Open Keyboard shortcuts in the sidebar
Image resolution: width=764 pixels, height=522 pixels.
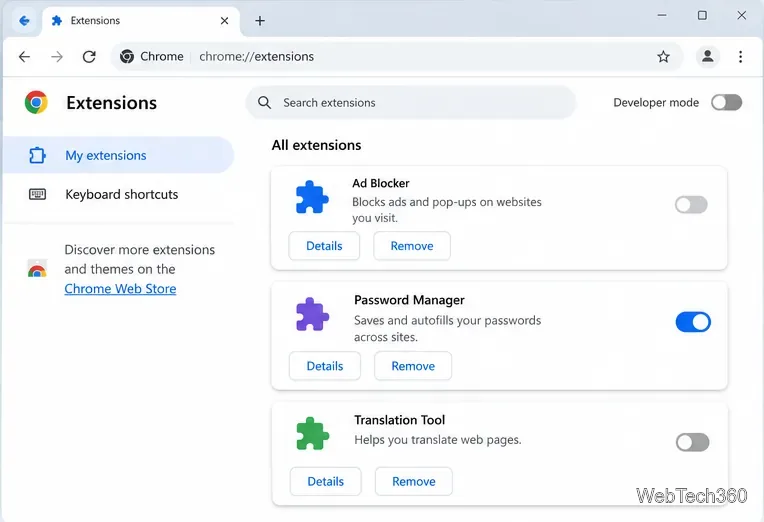point(118,194)
